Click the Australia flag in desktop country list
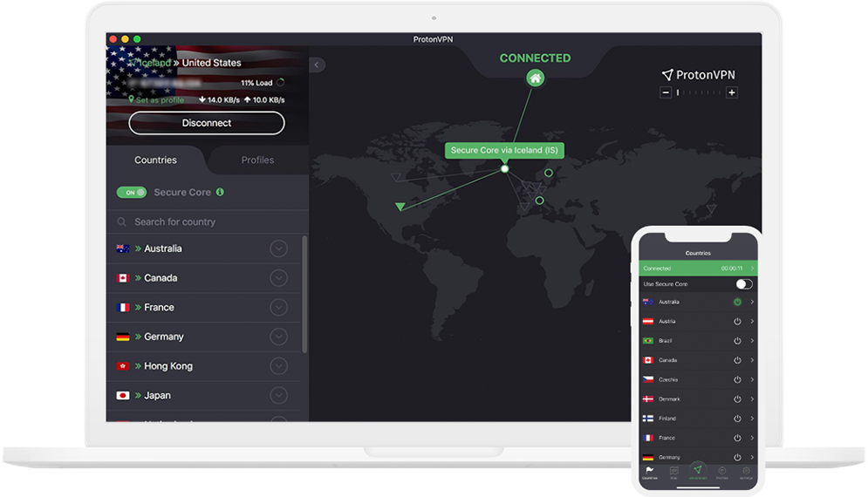 [123, 248]
